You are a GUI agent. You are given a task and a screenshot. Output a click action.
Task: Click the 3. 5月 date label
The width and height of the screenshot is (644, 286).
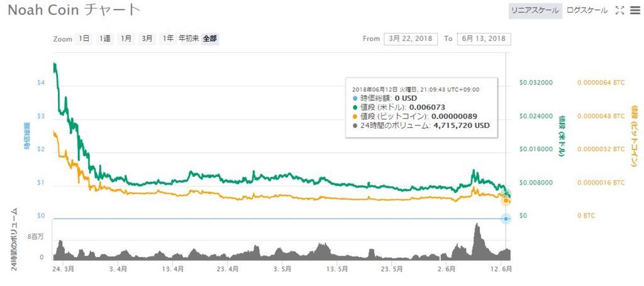click(282, 269)
